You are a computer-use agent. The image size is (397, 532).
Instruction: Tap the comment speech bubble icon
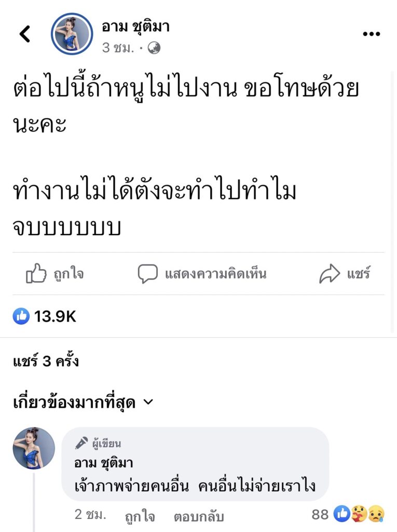pyautogui.click(x=147, y=274)
